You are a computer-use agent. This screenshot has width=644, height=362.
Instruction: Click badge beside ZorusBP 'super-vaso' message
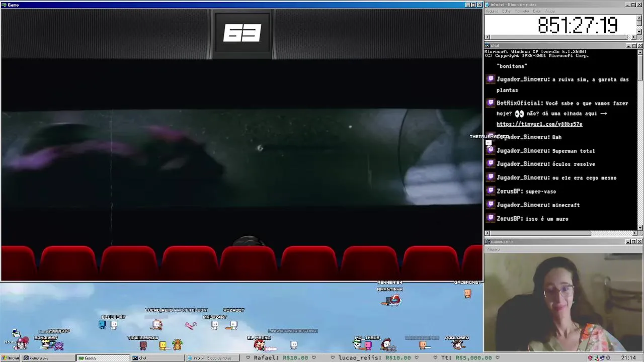(x=491, y=191)
